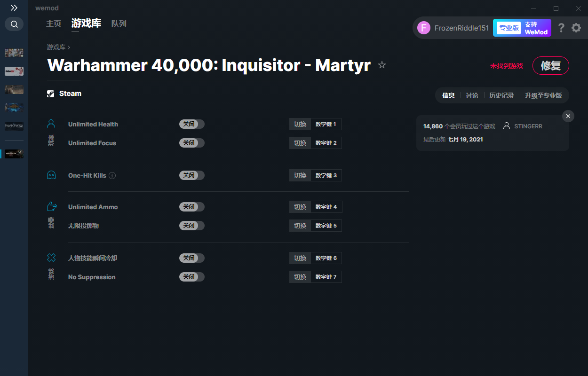
Task: Turn on No Suppression switch
Action: coord(192,277)
